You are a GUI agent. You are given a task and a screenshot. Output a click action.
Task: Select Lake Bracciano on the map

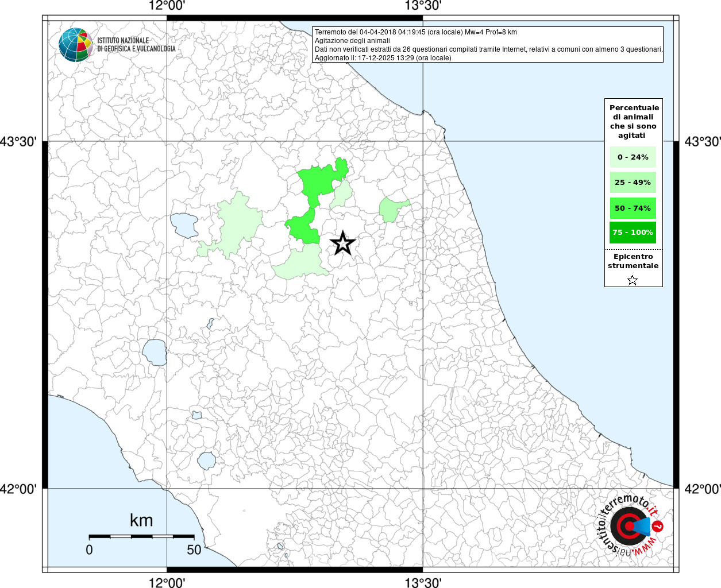click(206, 460)
